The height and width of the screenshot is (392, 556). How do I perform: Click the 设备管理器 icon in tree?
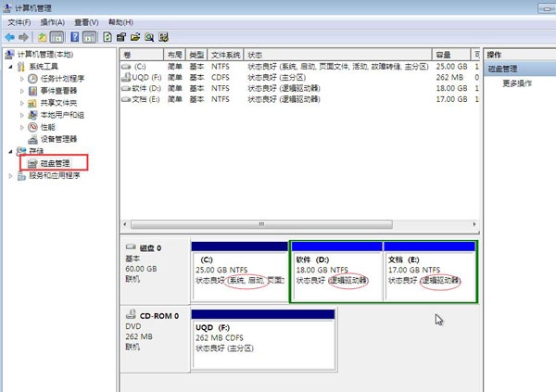(32, 139)
